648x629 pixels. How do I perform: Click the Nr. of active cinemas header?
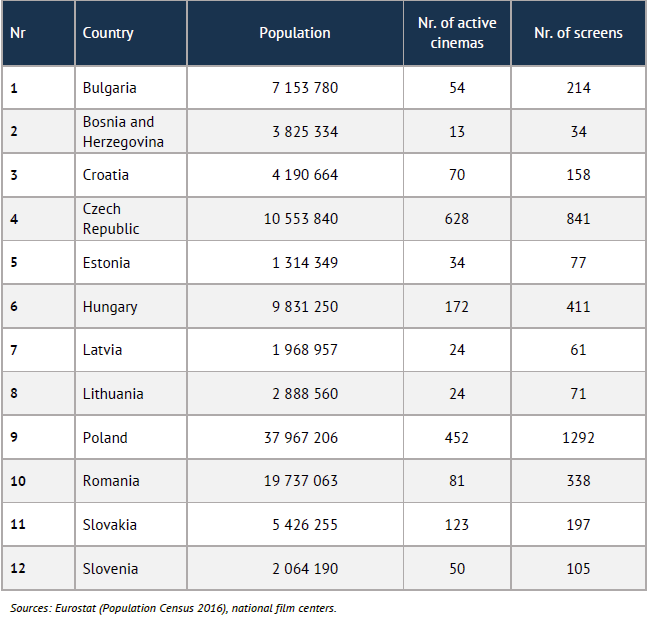pos(456,33)
